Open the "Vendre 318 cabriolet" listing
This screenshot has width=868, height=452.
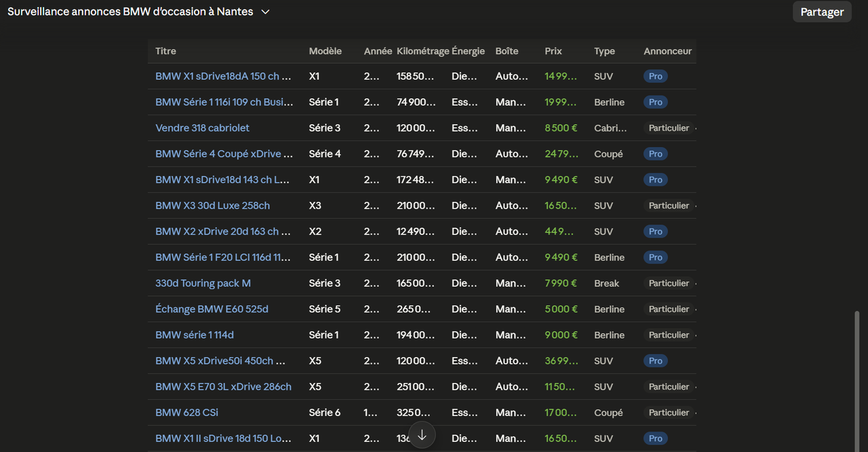[x=202, y=128]
